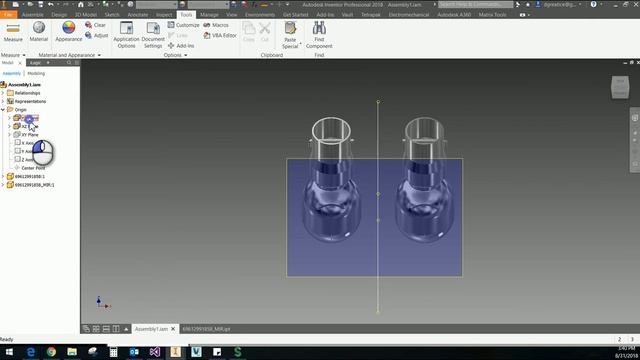The image size is (640, 360).
Task: Click the Adjust appearance tool
Action: (96, 36)
